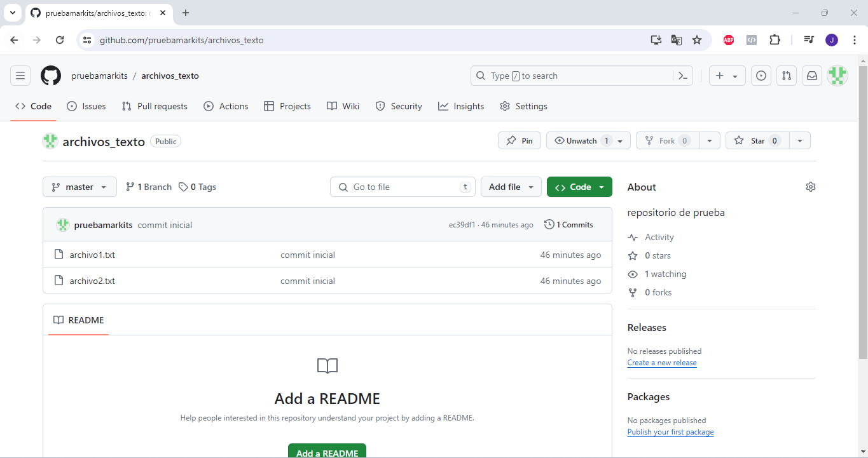Screen dimensions: 868x458
Task: Open archivo2.txt file
Action: click(92, 281)
